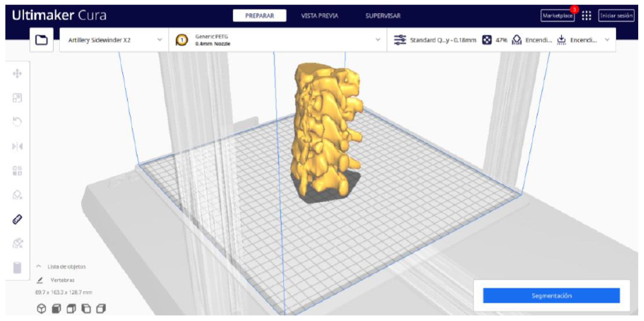Select the Scale tool
644x321 pixels.
(x=17, y=98)
